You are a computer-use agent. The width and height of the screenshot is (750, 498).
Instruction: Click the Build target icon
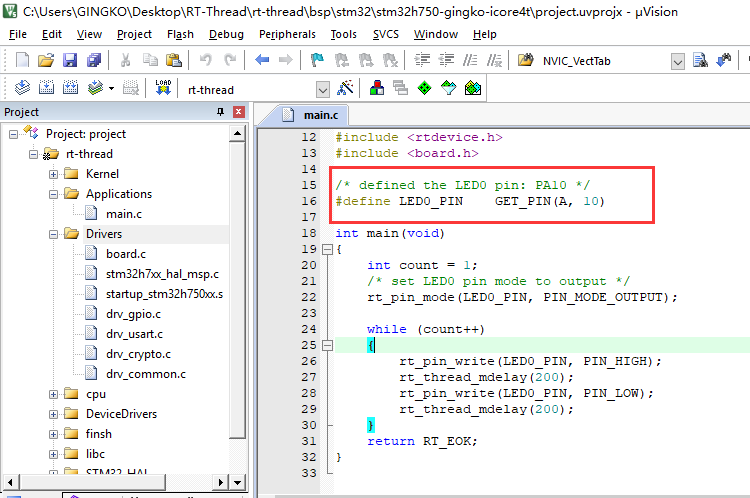pyautogui.click(x=46, y=88)
